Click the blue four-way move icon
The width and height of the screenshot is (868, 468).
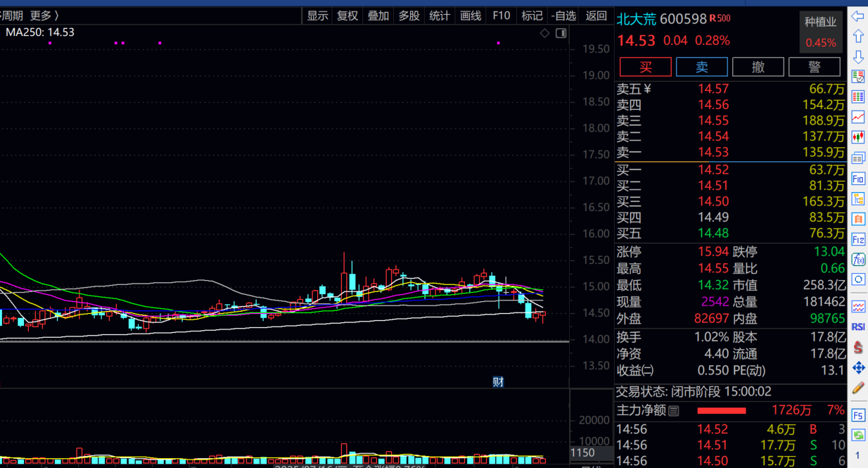(857, 367)
